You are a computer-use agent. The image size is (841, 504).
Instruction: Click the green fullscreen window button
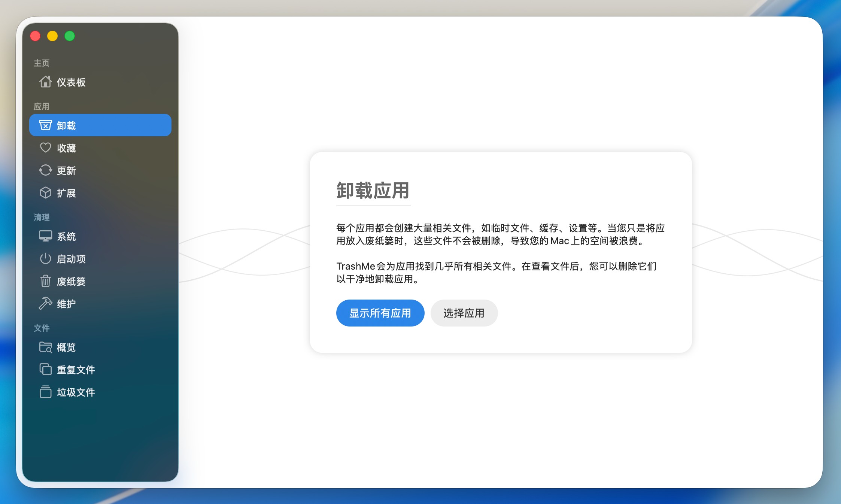click(x=70, y=36)
